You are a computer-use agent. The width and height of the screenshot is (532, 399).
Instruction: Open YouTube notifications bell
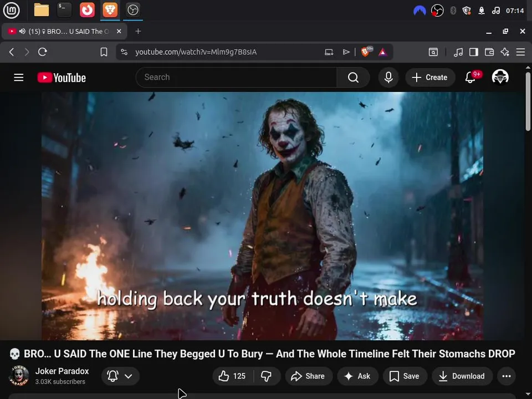pos(470,78)
